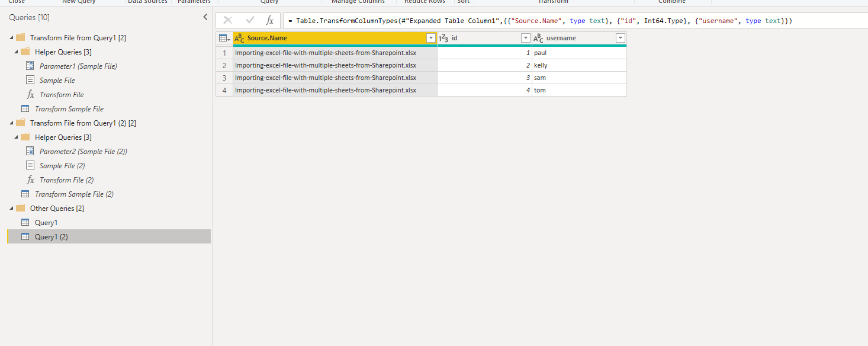Screen dimensions: 868x346
Task: Collapse second Helper Queries [3] folder arrow
Action: coord(17,137)
